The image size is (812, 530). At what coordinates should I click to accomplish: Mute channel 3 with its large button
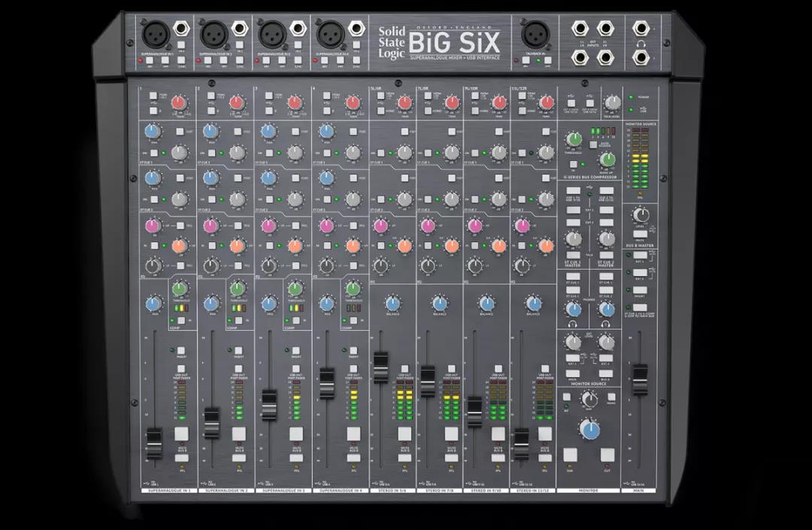pyautogui.click(x=296, y=434)
